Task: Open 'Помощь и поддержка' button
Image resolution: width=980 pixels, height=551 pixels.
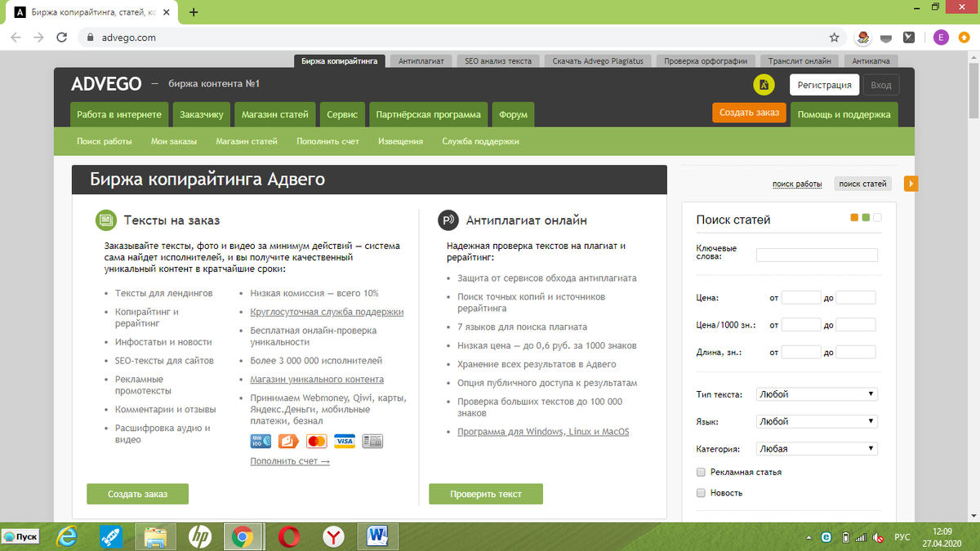Action: click(x=844, y=115)
